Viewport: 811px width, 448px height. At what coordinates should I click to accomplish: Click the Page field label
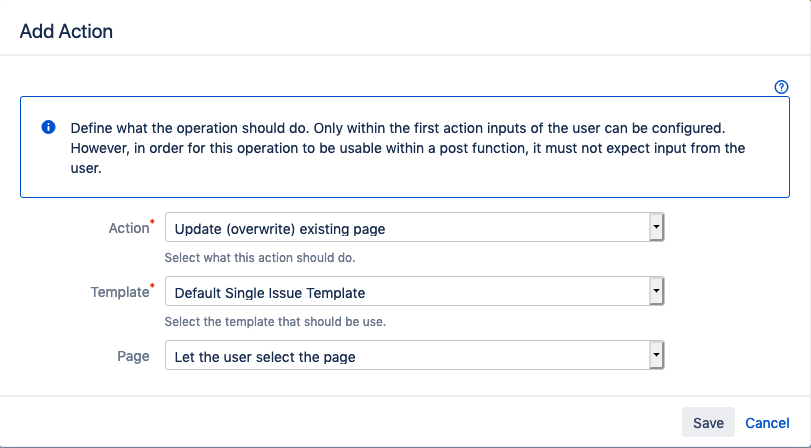coord(133,356)
